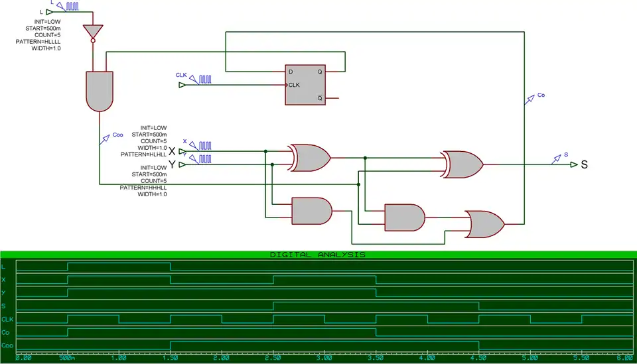The height and width of the screenshot is (364, 637).
Task: Click the X input terminal label
Action: [x=172, y=151]
